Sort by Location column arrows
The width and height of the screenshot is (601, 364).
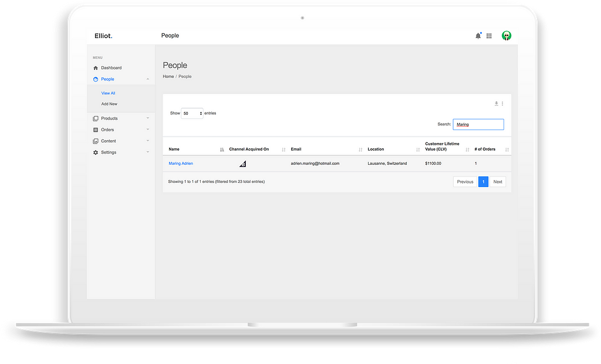(x=418, y=149)
